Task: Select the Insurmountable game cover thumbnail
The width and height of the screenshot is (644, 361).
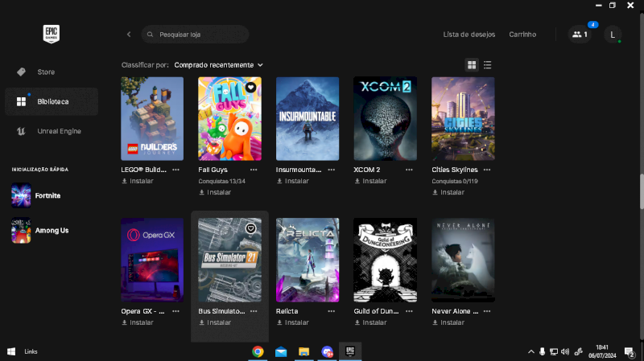Action: (x=308, y=119)
